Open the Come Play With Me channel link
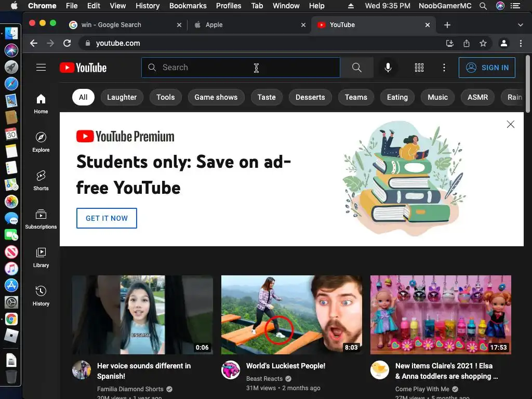This screenshot has width=532, height=399. click(x=422, y=389)
